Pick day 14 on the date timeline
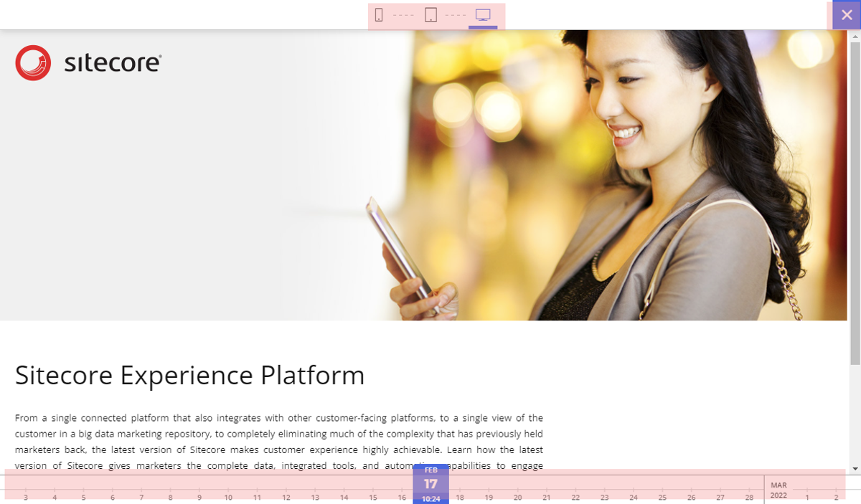Image resolution: width=861 pixels, height=504 pixels. click(344, 497)
